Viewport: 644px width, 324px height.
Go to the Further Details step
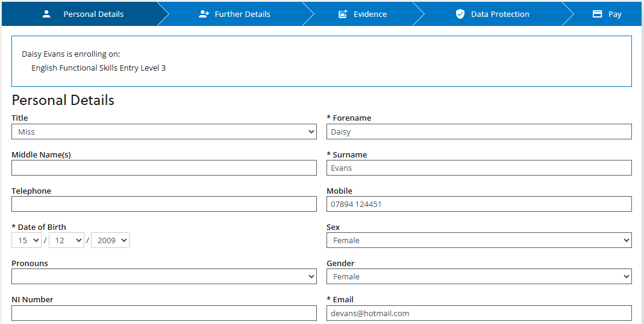[x=242, y=14]
